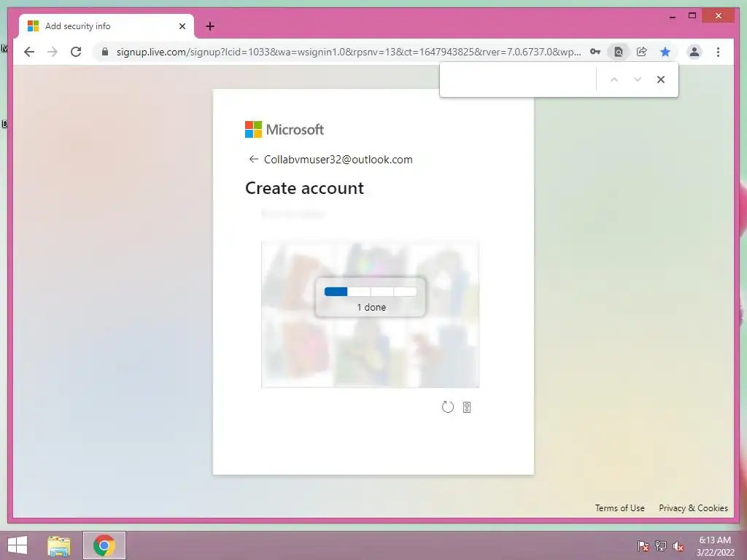Open the Action Center flag icon

coord(643,546)
